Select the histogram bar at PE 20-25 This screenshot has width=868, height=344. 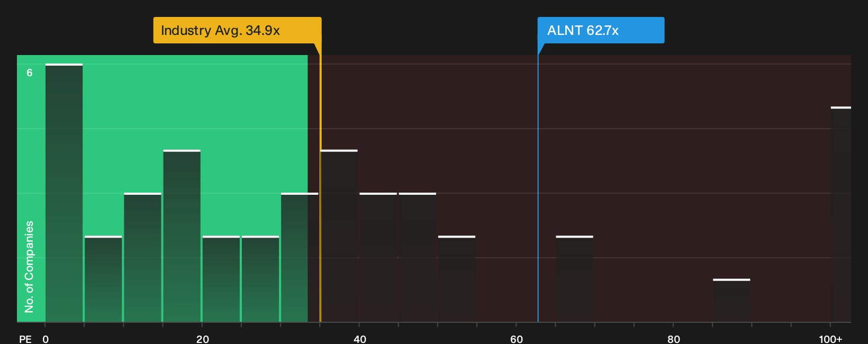(221, 279)
